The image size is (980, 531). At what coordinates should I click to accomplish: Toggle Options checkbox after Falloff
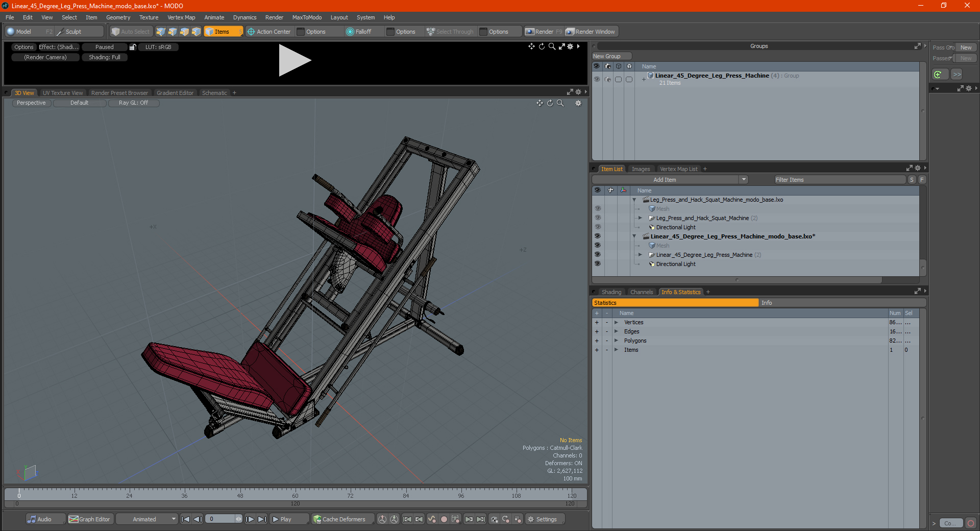pyautogui.click(x=390, y=32)
